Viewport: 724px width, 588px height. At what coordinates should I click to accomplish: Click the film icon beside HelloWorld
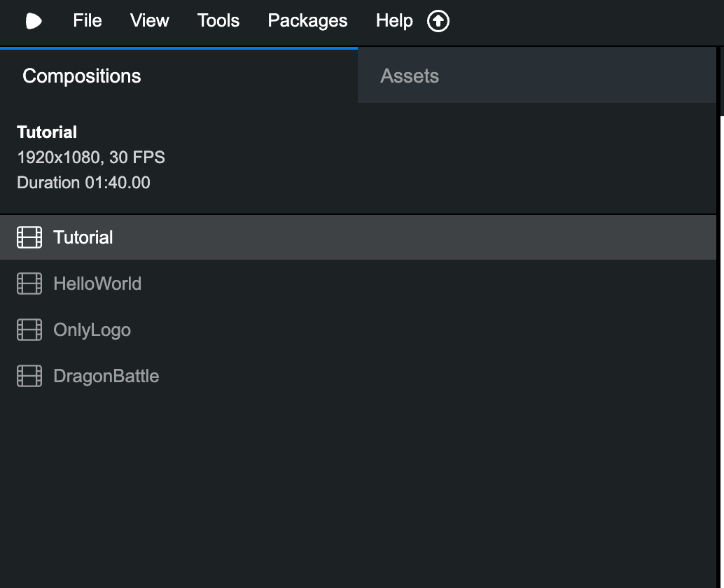(29, 283)
